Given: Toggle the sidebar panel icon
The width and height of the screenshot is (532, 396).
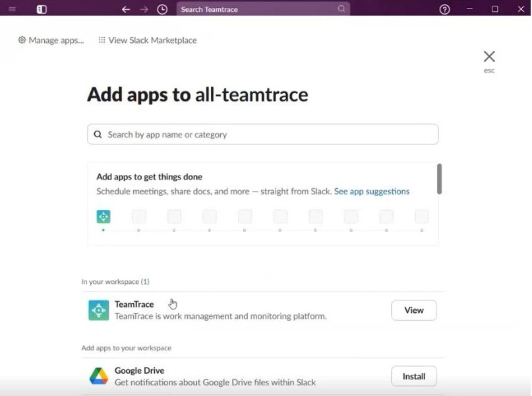Looking at the screenshot, I should tap(42, 9).
